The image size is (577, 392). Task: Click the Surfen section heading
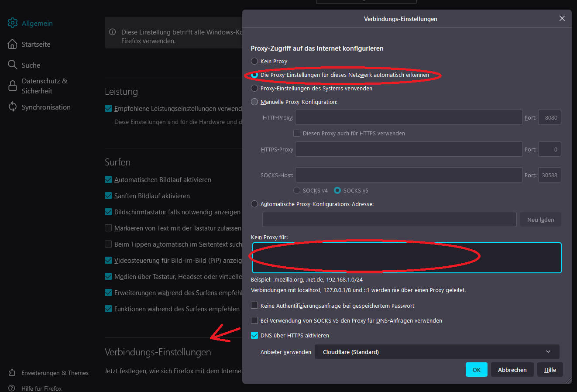click(117, 162)
